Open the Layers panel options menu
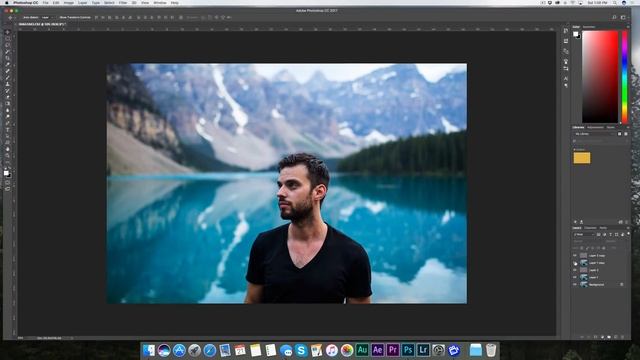This screenshot has height=360, width=640. click(x=628, y=228)
